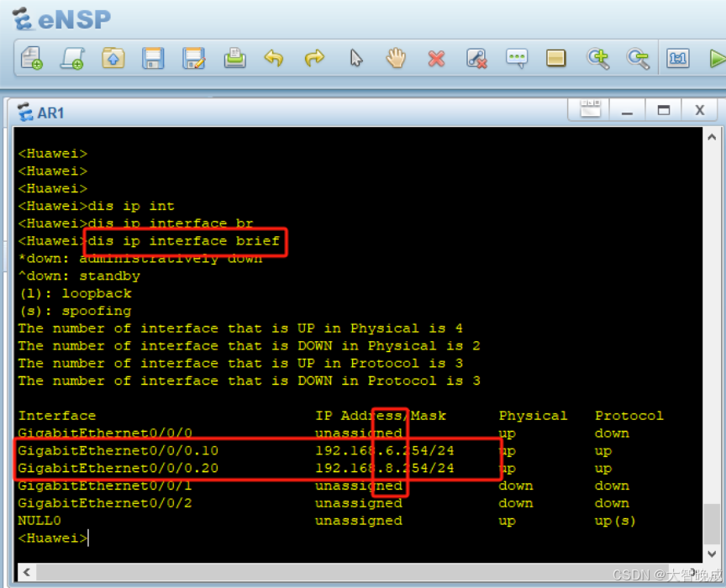Zoom out with the minus magnifier
Viewport: 726px width, 588px height.
click(638, 58)
